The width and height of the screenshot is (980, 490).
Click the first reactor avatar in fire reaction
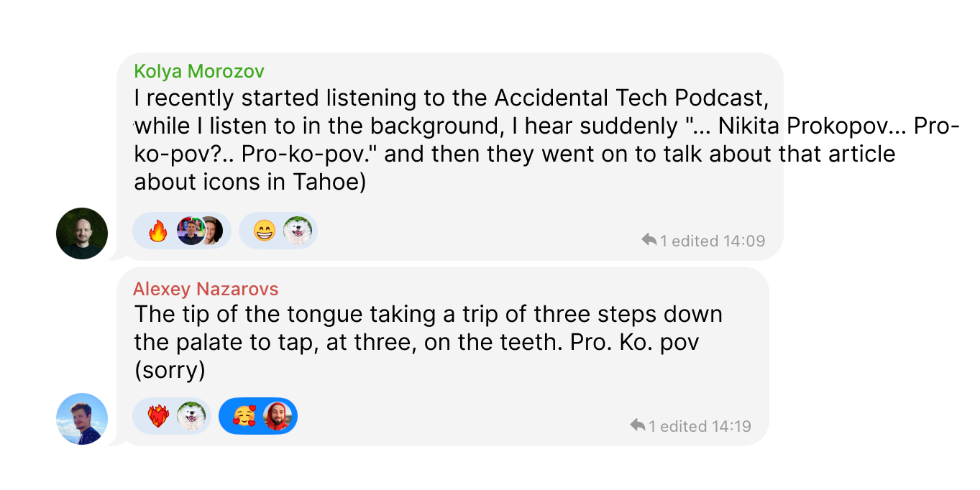[191, 231]
